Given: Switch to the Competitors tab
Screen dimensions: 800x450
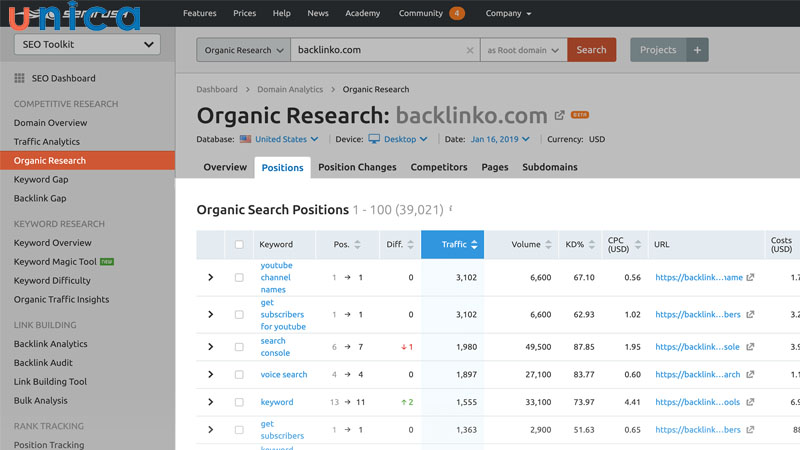Looking at the screenshot, I should tap(439, 167).
